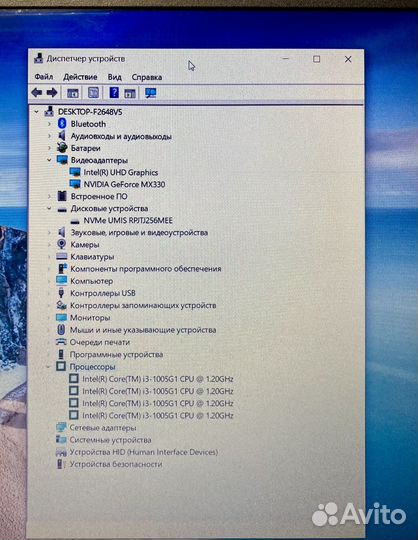
Task: Expand Аудиовходы и аудиовыходы category
Action: [49, 136]
